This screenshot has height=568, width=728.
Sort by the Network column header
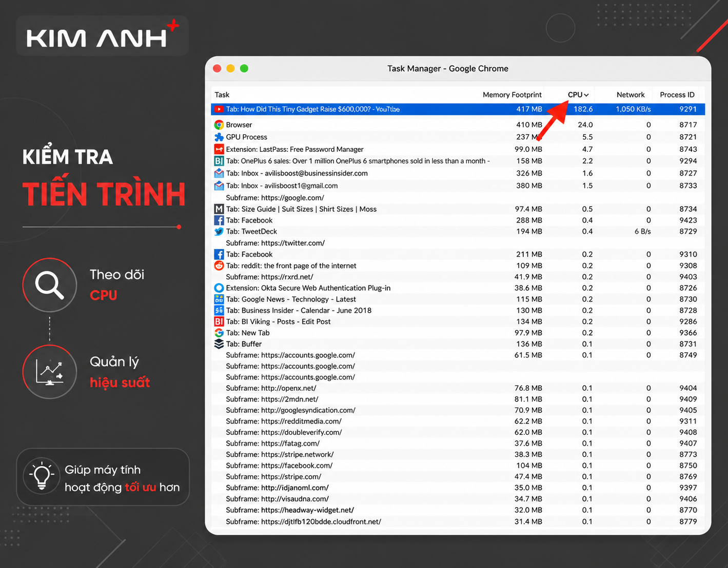631,95
